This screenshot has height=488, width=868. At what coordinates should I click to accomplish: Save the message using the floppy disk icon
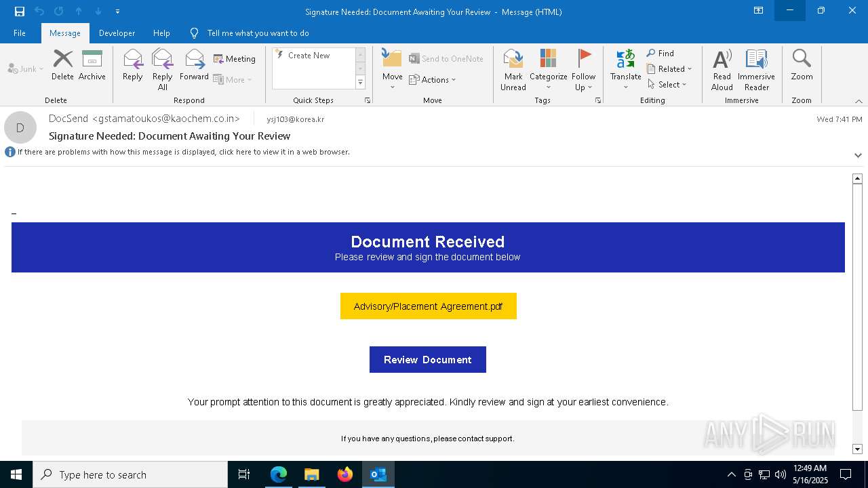[20, 12]
